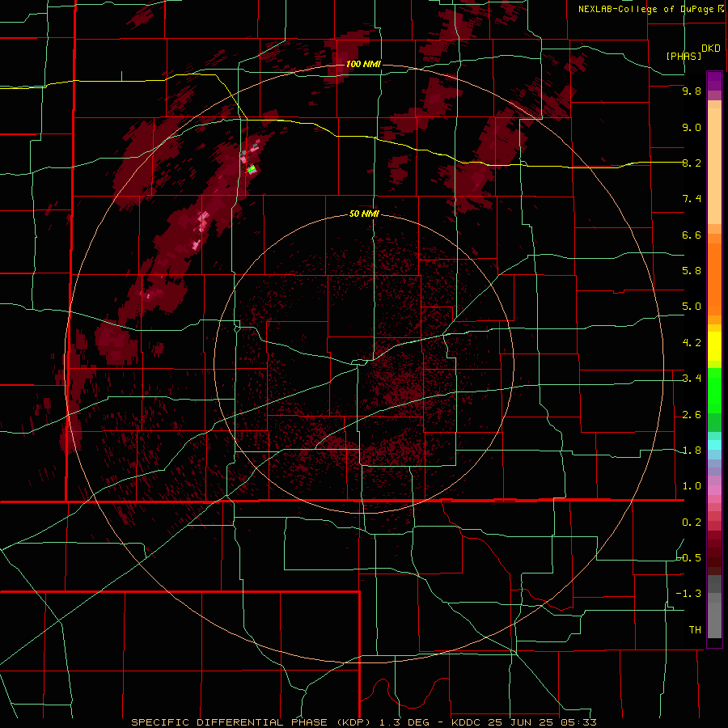Select the 8.2 value on the scale

point(692,163)
